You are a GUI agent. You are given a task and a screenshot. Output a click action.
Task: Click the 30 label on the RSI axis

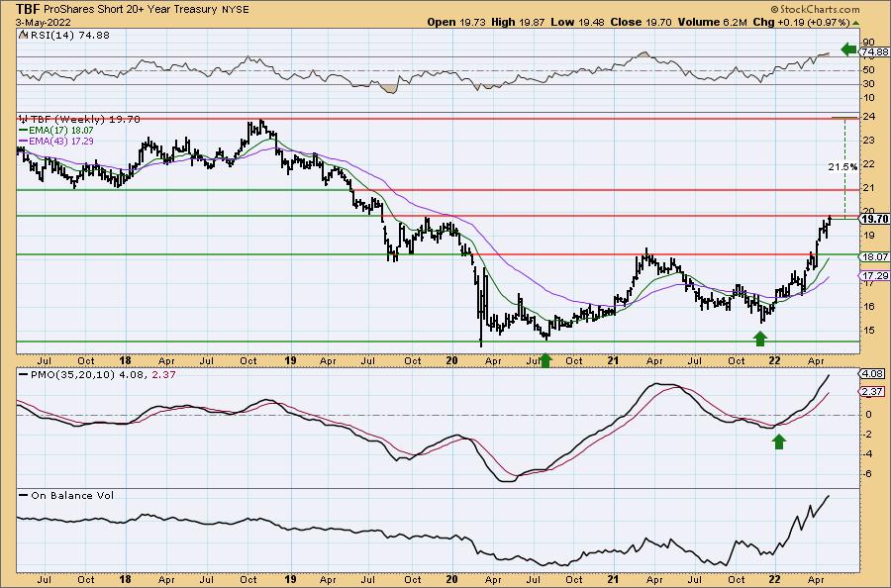pyautogui.click(x=867, y=84)
